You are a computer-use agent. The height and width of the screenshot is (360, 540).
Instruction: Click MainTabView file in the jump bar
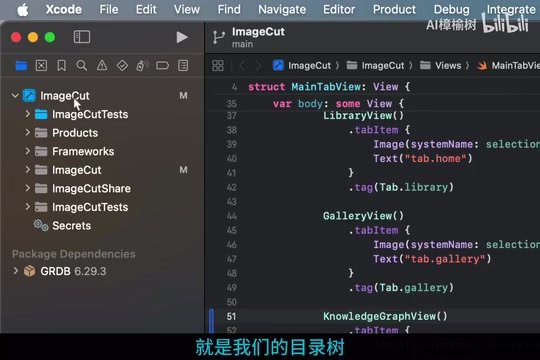(508, 65)
